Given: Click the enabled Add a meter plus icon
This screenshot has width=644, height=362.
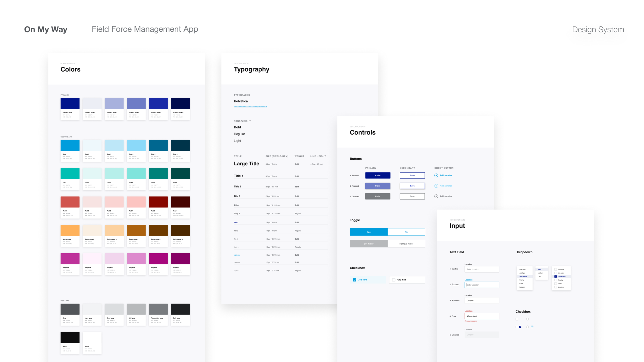Looking at the screenshot, I should point(436,175).
